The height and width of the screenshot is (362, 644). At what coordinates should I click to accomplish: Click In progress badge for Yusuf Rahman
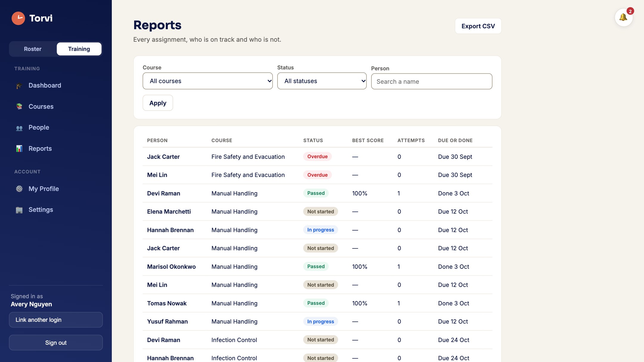point(321,321)
